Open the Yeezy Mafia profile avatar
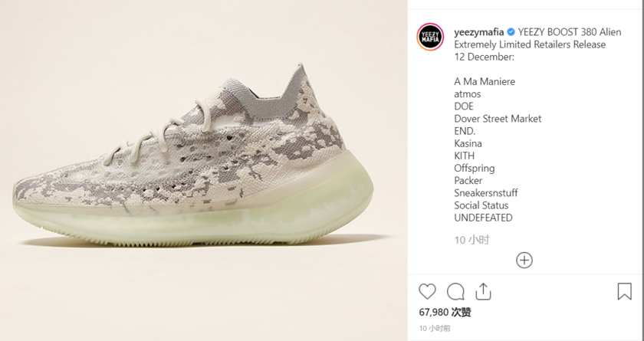Viewport: 644px width, 341px height. 430,37
